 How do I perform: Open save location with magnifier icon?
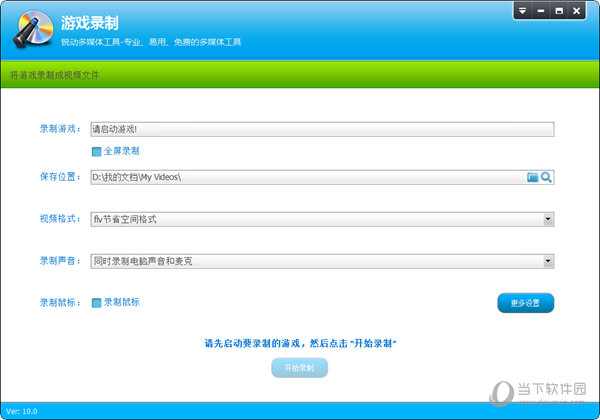tap(546, 177)
